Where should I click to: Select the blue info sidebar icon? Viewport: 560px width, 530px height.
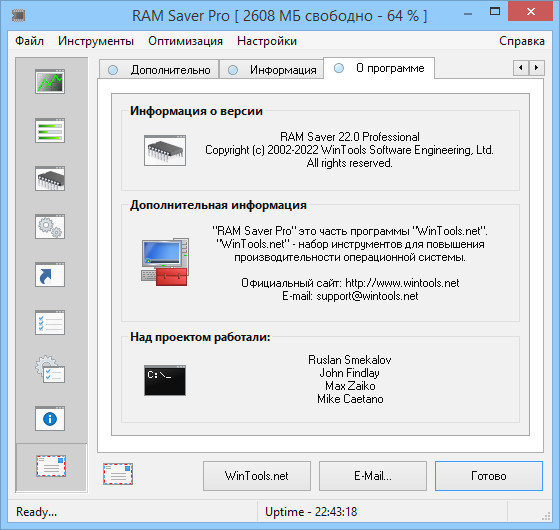(50, 419)
